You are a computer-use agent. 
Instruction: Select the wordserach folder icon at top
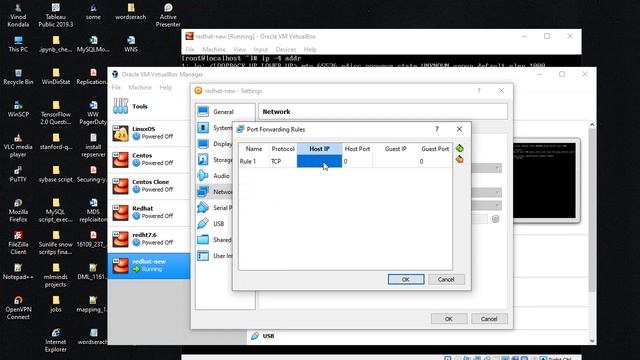(131, 12)
